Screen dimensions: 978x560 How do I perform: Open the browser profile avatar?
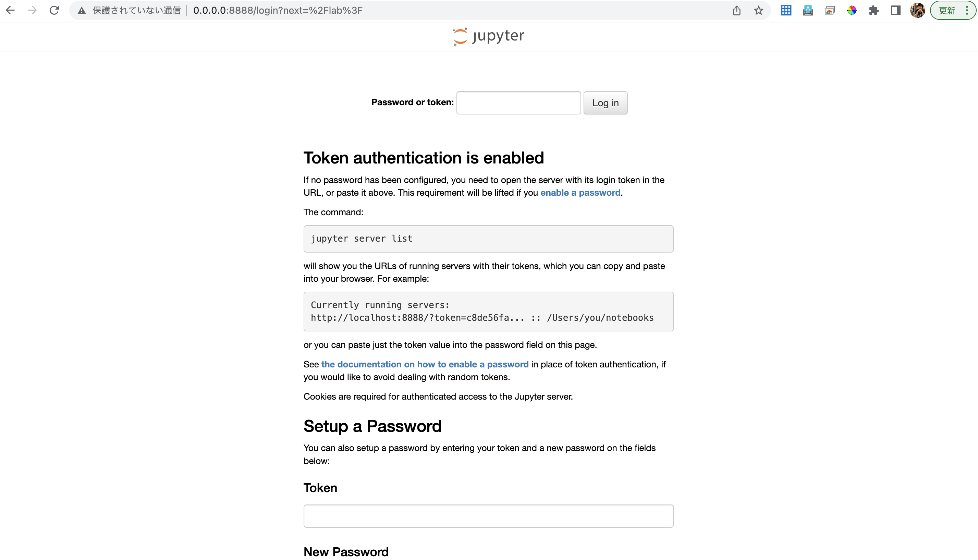click(918, 10)
